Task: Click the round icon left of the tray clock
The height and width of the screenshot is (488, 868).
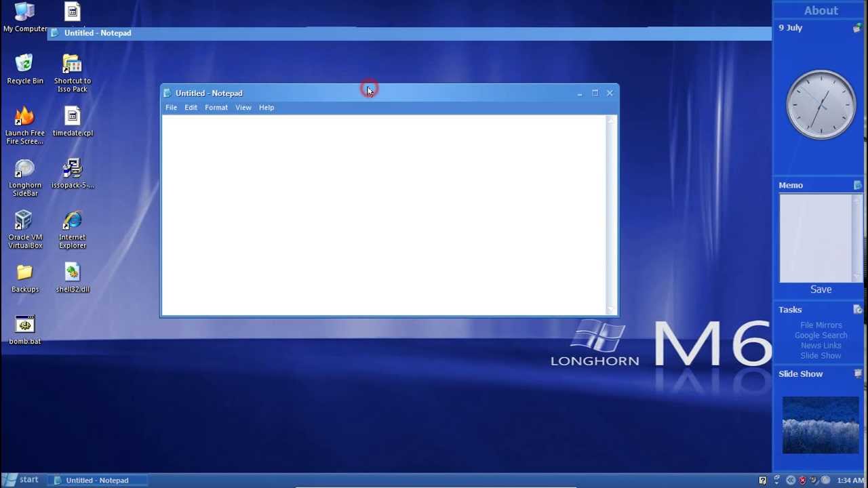Action: pos(825,480)
